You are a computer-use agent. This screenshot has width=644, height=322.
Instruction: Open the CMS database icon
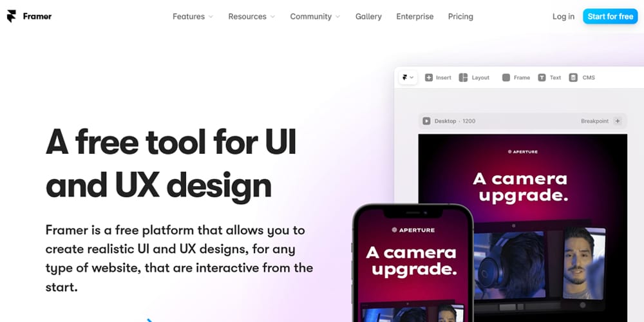click(573, 78)
